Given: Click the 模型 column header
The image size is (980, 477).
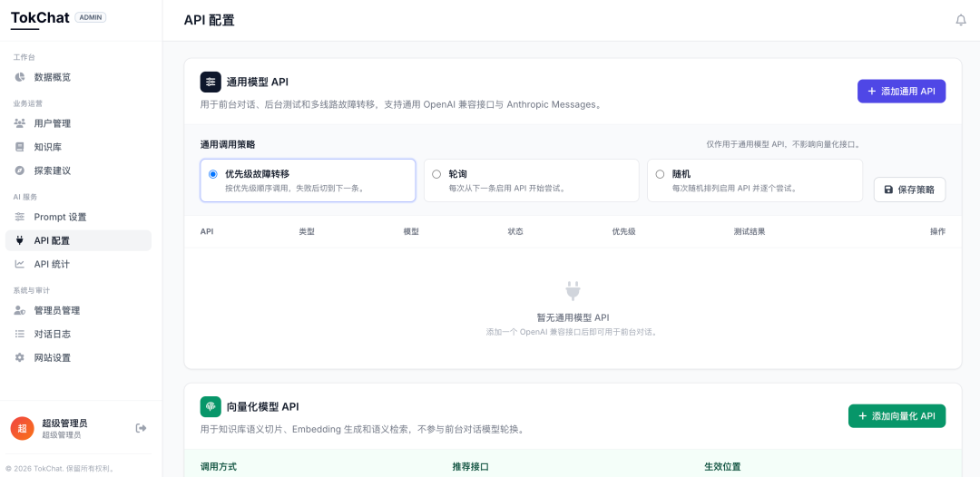Looking at the screenshot, I should click(411, 231).
